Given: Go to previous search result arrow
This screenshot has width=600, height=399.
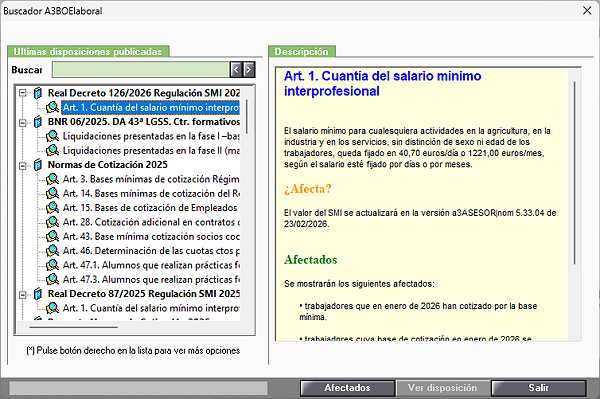Looking at the screenshot, I should coord(236,70).
